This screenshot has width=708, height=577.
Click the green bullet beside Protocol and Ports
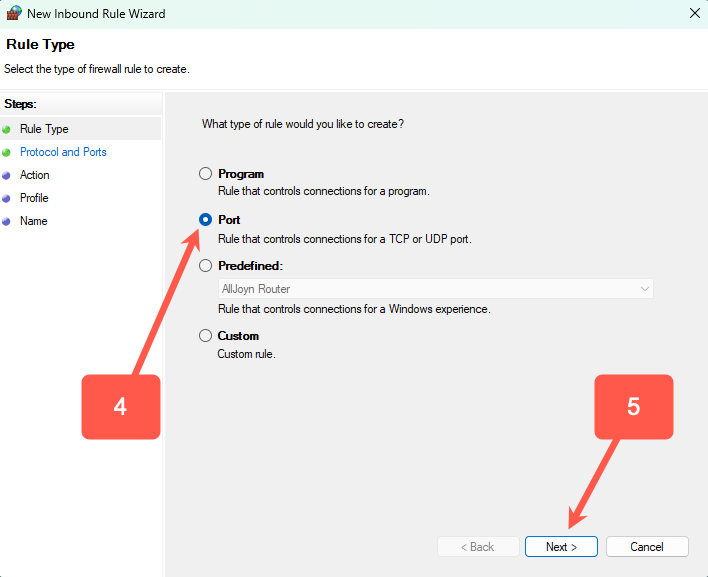[x=6, y=152]
